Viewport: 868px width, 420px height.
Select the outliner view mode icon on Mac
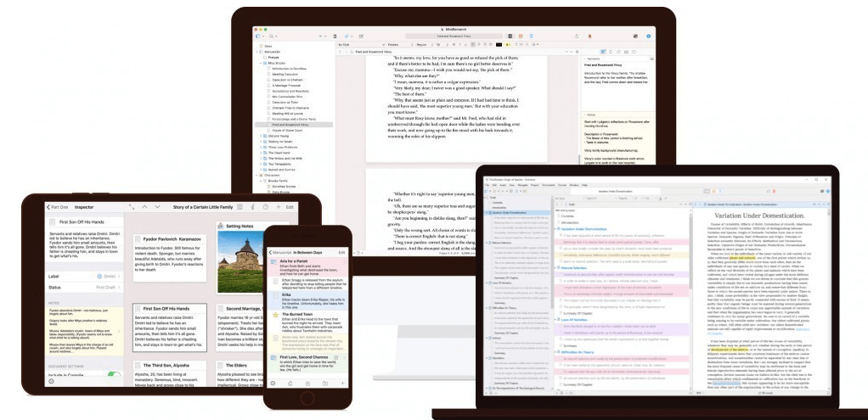tap(530, 36)
